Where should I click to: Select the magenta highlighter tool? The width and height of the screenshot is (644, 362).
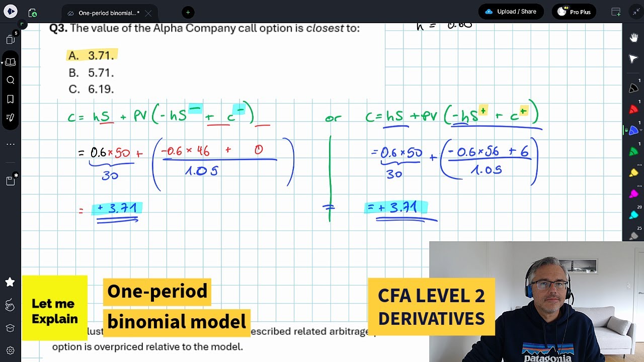633,194
